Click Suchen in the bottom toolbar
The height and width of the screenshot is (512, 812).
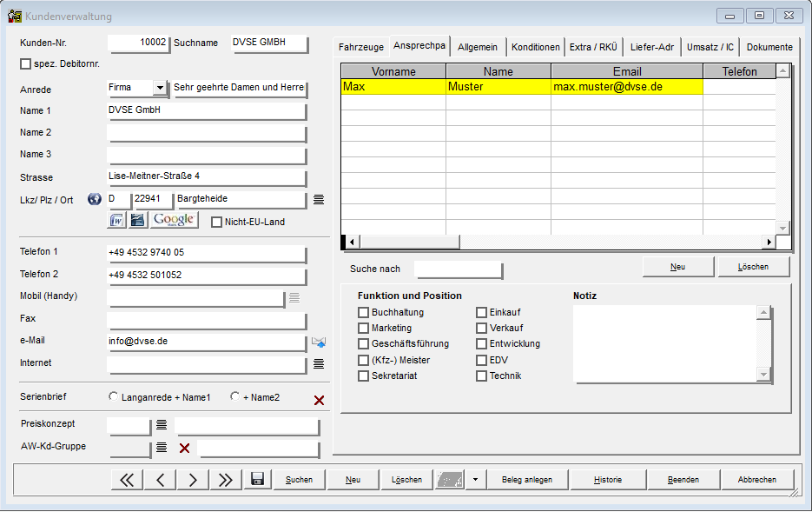(x=300, y=480)
